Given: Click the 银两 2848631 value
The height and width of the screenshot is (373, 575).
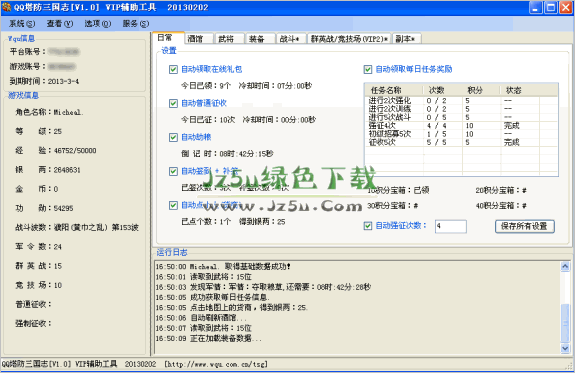Looking at the screenshot, I should click(x=67, y=170).
